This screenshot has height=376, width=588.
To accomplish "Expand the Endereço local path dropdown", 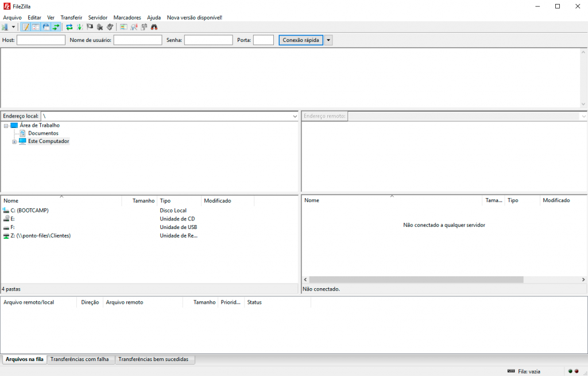I will 295,116.
